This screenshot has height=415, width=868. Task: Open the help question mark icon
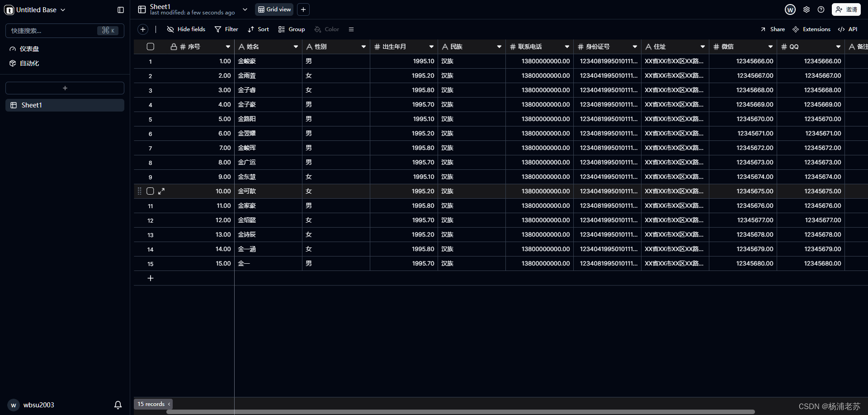pyautogui.click(x=821, y=9)
